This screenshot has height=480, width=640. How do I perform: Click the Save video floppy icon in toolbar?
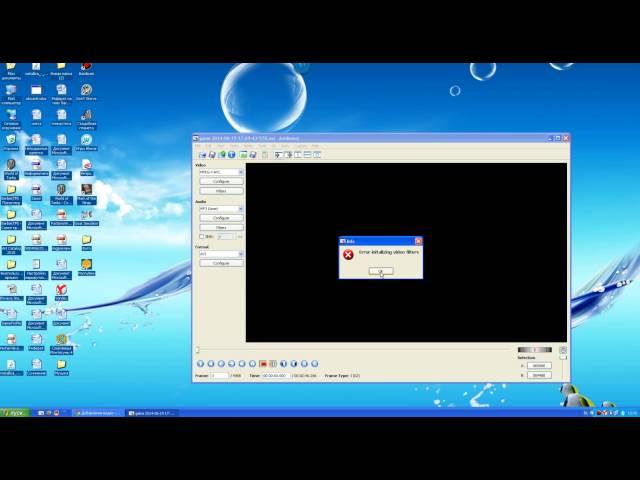(x=212, y=155)
